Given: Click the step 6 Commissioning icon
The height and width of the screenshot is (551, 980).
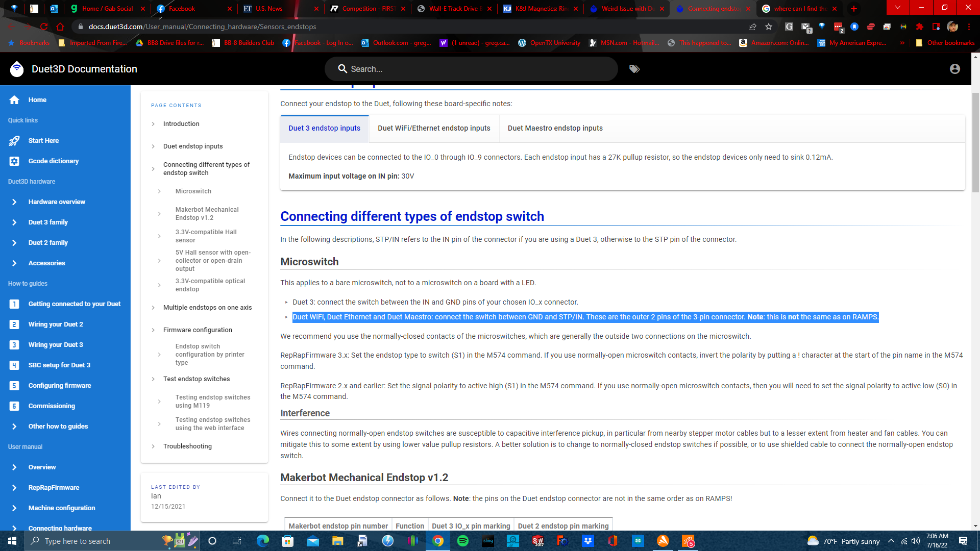Looking at the screenshot, I should [14, 406].
